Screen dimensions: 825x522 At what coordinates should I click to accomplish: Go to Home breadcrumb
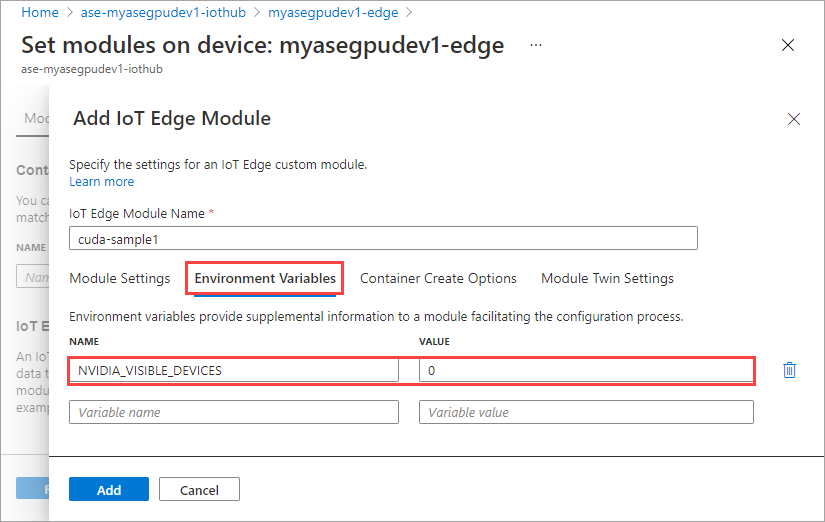point(40,13)
